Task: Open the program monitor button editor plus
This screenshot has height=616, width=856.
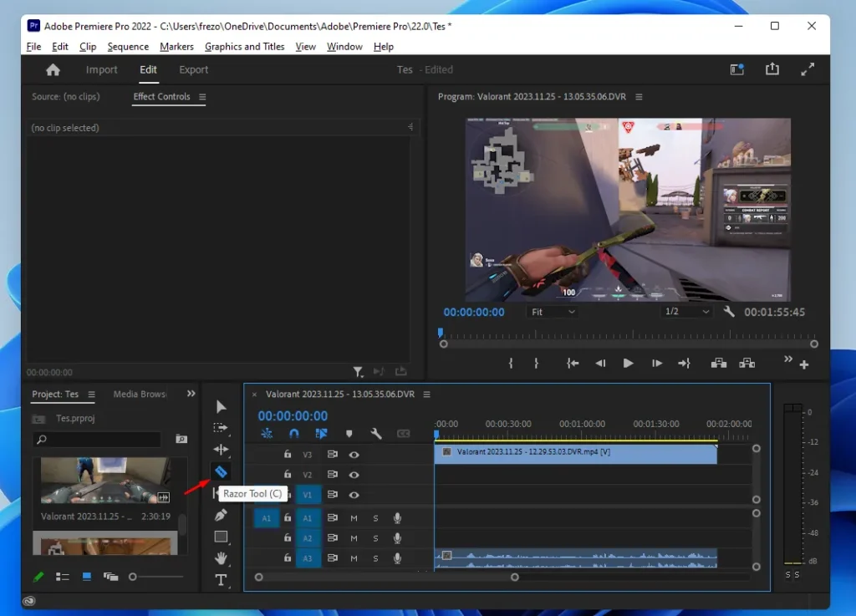Action: [x=804, y=364]
